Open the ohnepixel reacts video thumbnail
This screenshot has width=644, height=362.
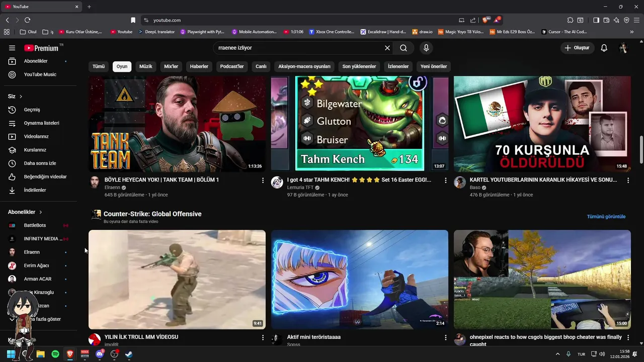(x=542, y=280)
